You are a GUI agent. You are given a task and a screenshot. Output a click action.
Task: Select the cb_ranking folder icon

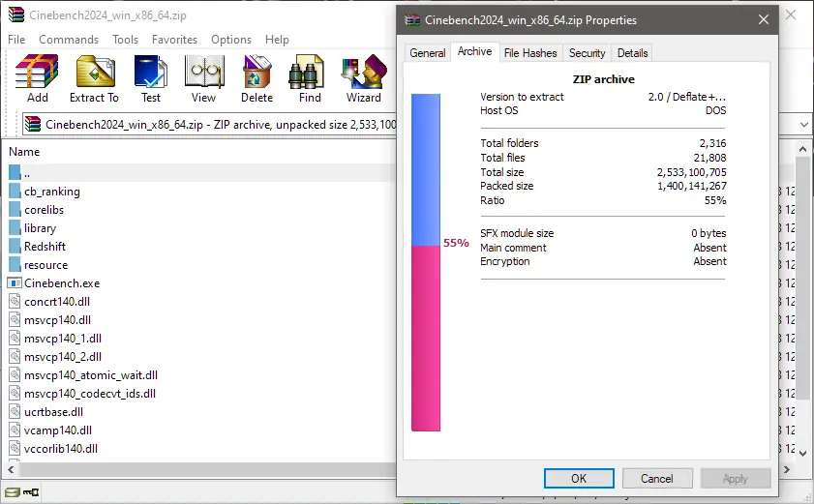click(x=15, y=191)
